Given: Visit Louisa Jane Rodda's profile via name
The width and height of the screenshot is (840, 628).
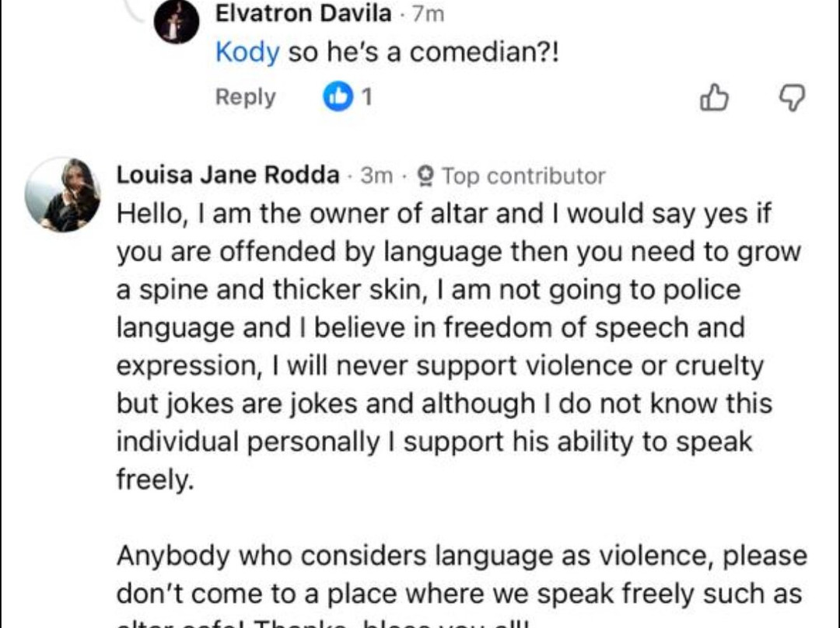Looking at the screenshot, I should coord(228,176).
